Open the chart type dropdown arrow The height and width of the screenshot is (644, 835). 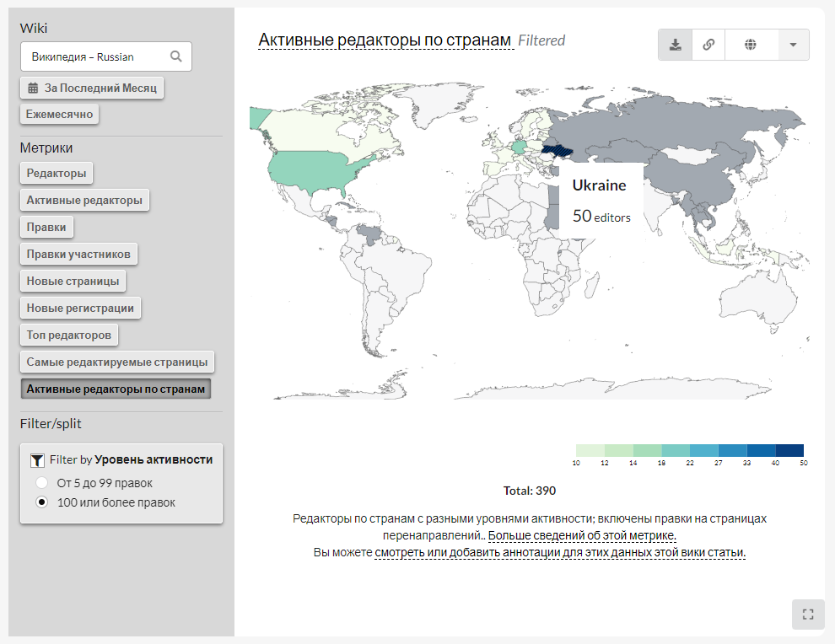[793, 45]
